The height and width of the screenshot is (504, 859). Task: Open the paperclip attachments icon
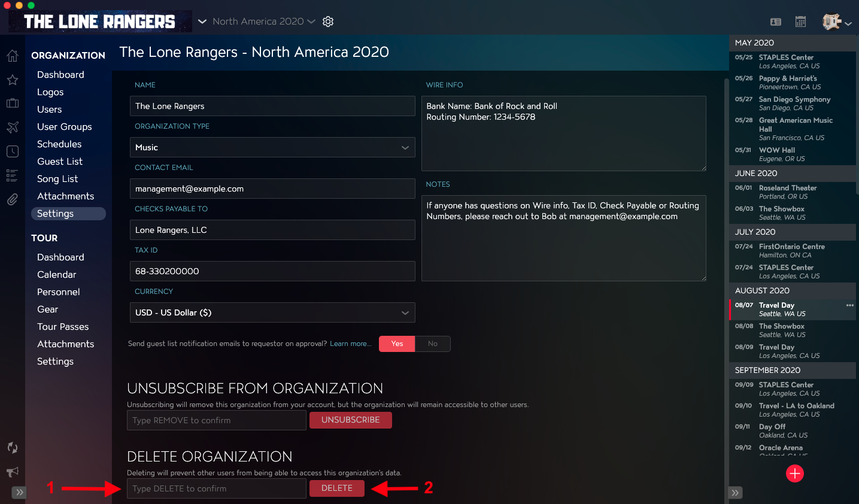[13, 199]
